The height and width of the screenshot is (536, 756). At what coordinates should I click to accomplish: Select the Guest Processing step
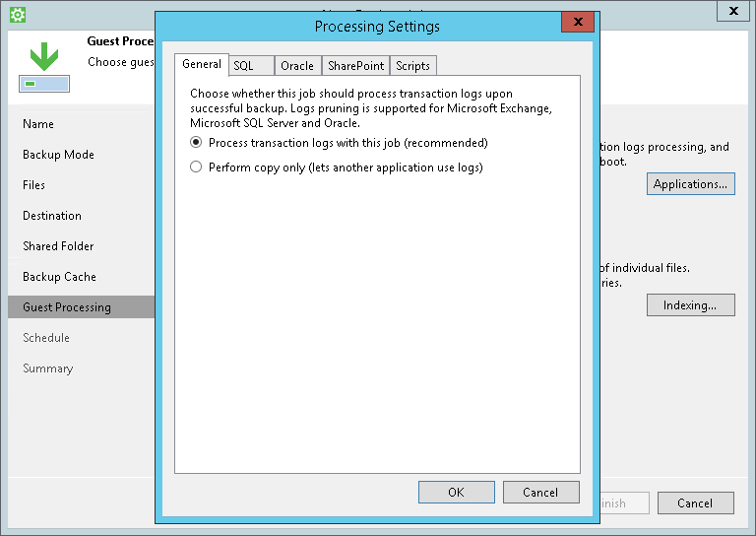point(81,306)
